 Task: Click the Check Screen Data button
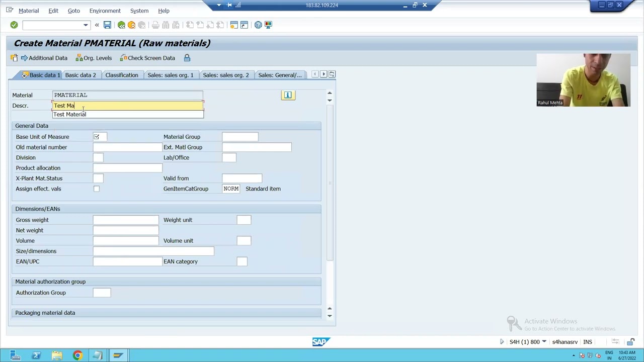[x=147, y=58]
